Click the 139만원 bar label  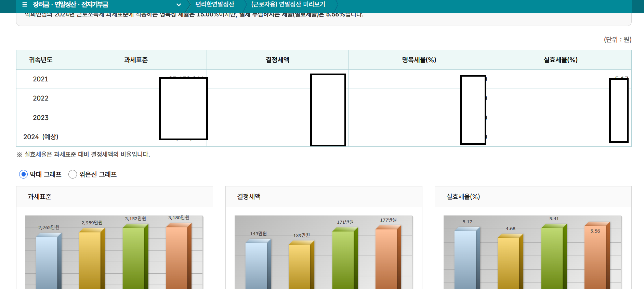301,235
